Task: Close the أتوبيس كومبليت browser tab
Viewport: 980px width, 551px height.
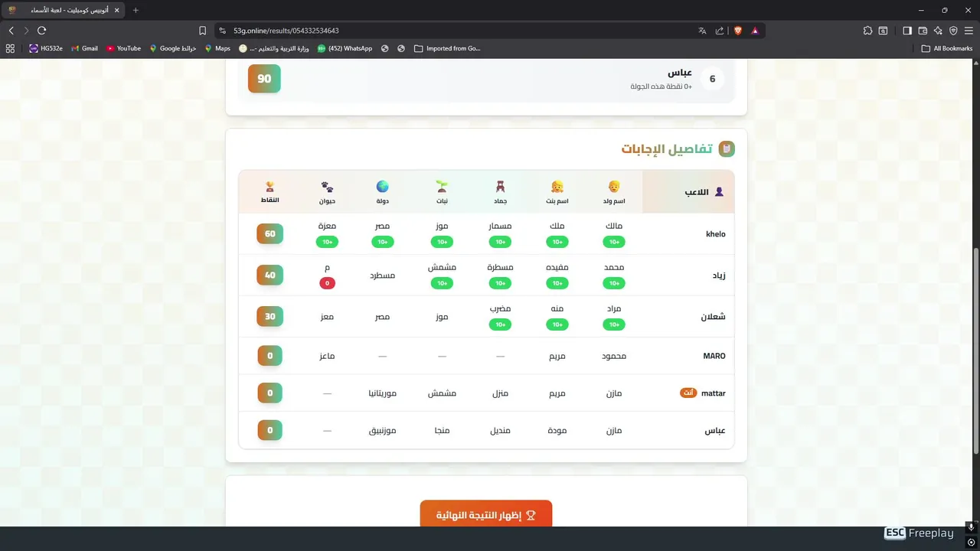Action: tap(116, 10)
